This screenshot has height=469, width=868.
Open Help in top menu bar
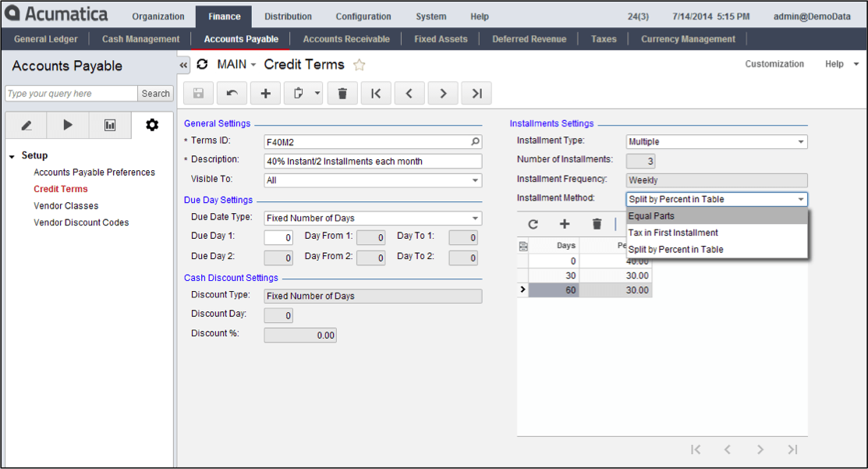tap(480, 16)
